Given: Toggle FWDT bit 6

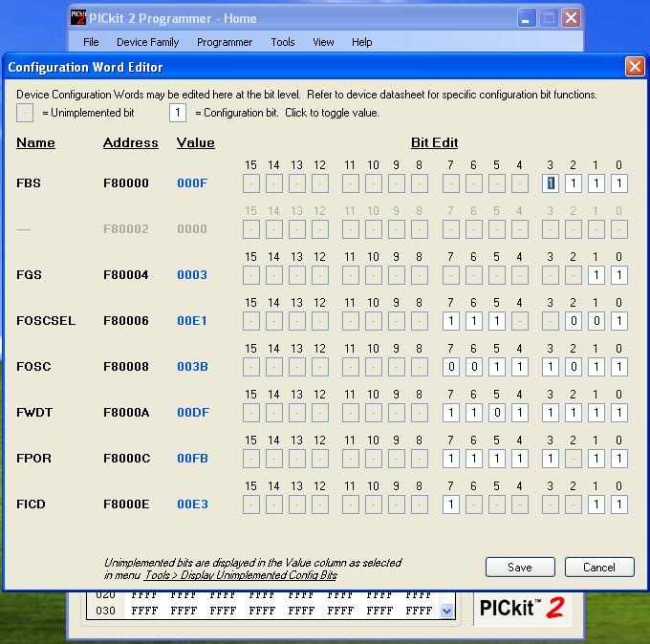Looking at the screenshot, I should pos(474,413).
